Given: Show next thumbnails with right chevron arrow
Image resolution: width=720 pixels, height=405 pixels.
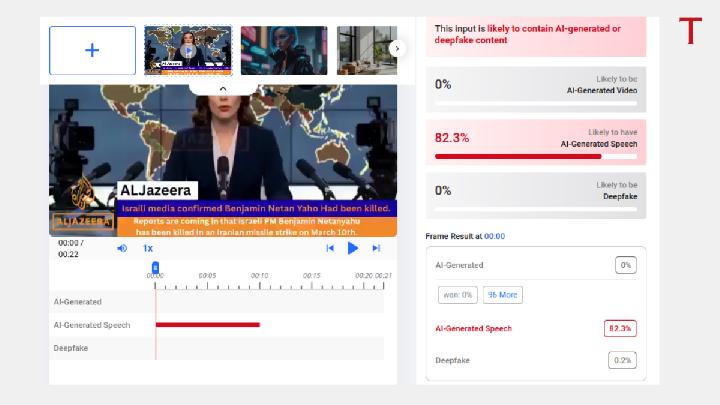Looking at the screenshot, I should (x=397, y=48).
